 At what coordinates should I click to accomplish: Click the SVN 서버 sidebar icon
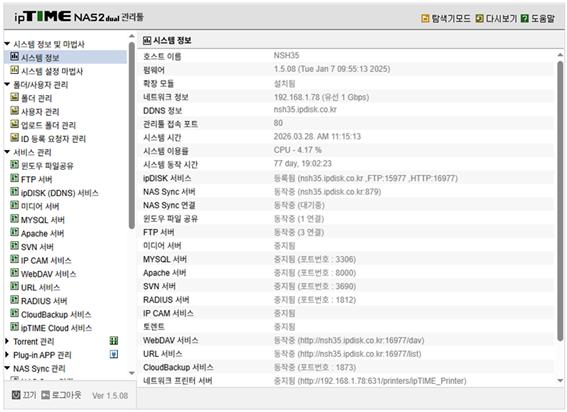[14, 246]
